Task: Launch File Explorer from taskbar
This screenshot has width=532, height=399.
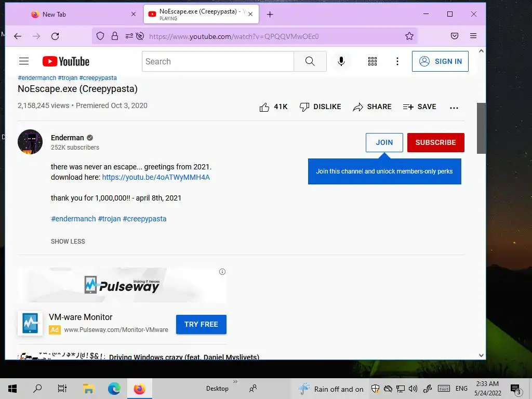Action: [x=88, y=389]
